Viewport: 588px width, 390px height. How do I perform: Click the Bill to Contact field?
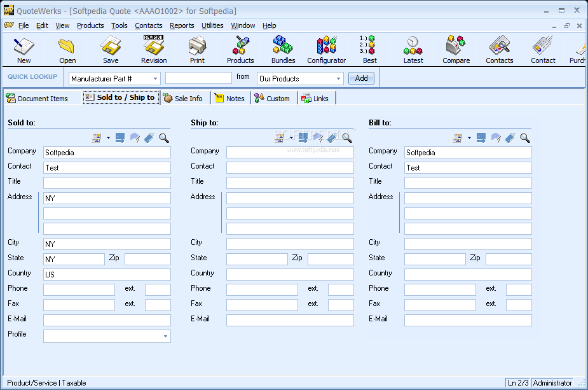pyautogui.click(x=468, y=168)
